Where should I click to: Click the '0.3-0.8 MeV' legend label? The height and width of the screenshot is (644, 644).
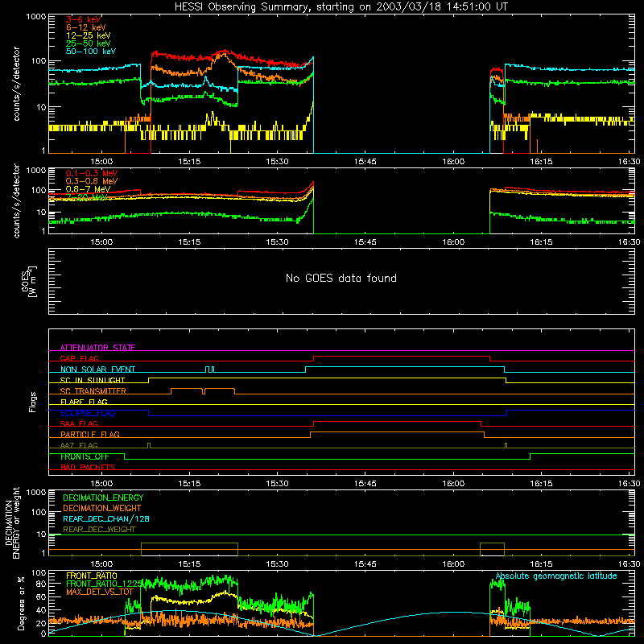pyautogui.click(x=92, y=181)
